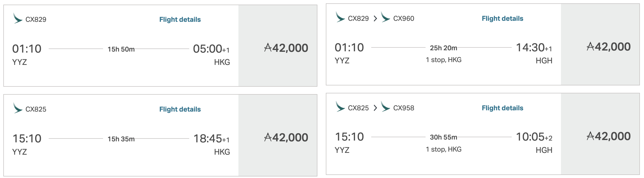Click the airline logo on the 15h 50m flight
The width and height of the screenshot is (644, 178).
click(18, 18)
